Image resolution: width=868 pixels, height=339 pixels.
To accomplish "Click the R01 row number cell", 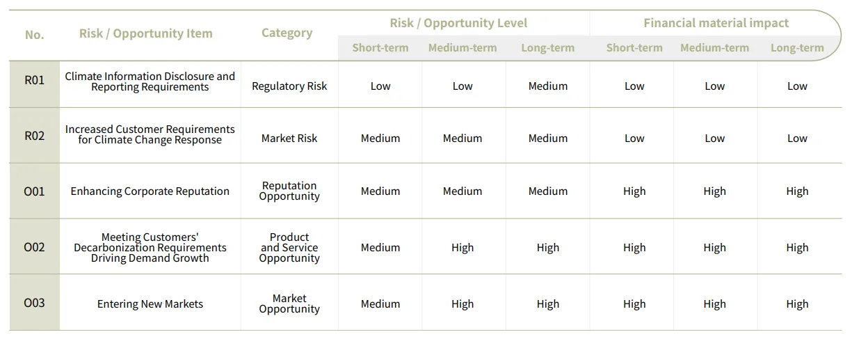I will (34, 80).
